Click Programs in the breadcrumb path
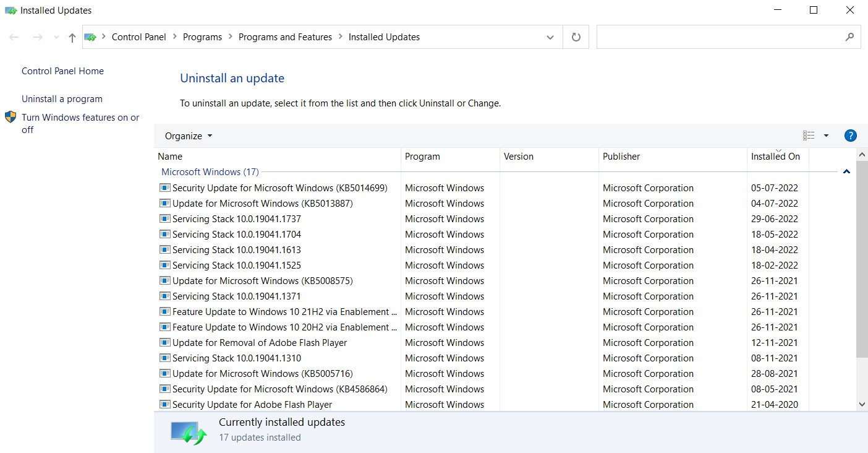 click(202, 37)
